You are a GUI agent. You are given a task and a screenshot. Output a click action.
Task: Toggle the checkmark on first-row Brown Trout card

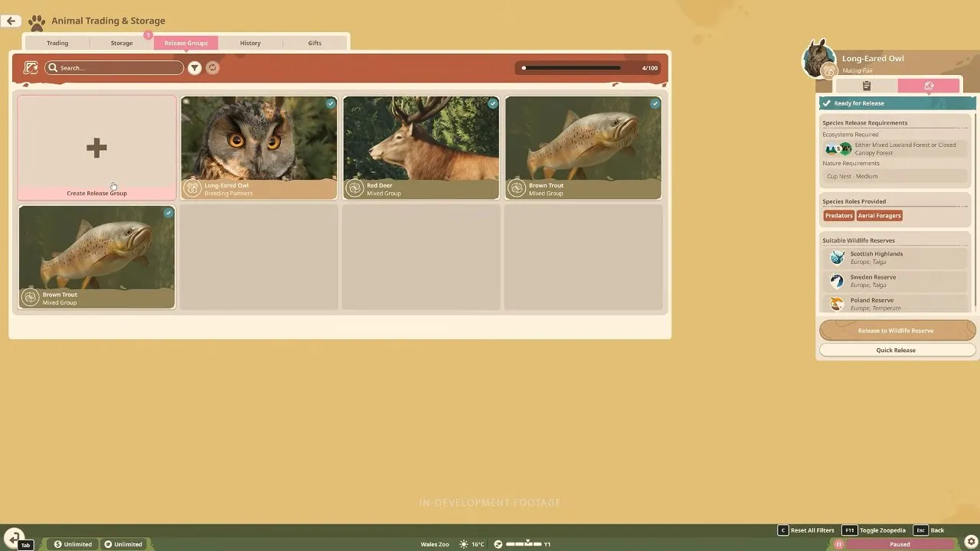(655, 103)
